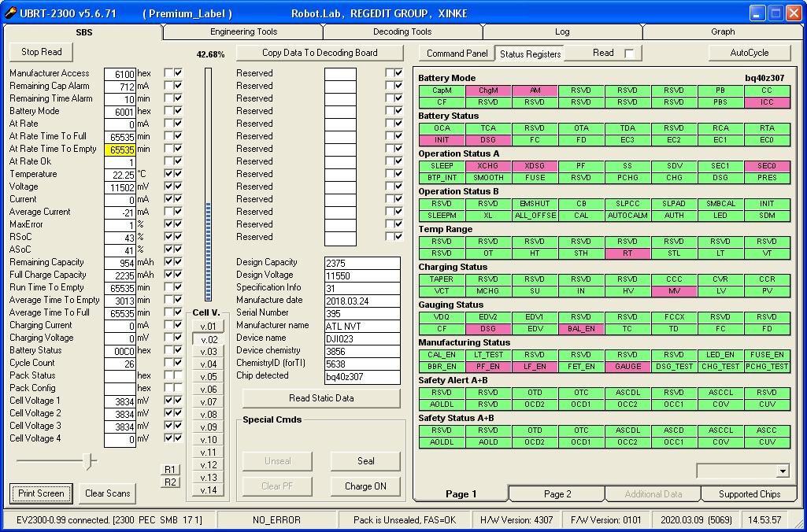Check the empty box in Charging Voltage row
Image resolution: width=807 pixels, height=532 pixels.
(168, 338)
